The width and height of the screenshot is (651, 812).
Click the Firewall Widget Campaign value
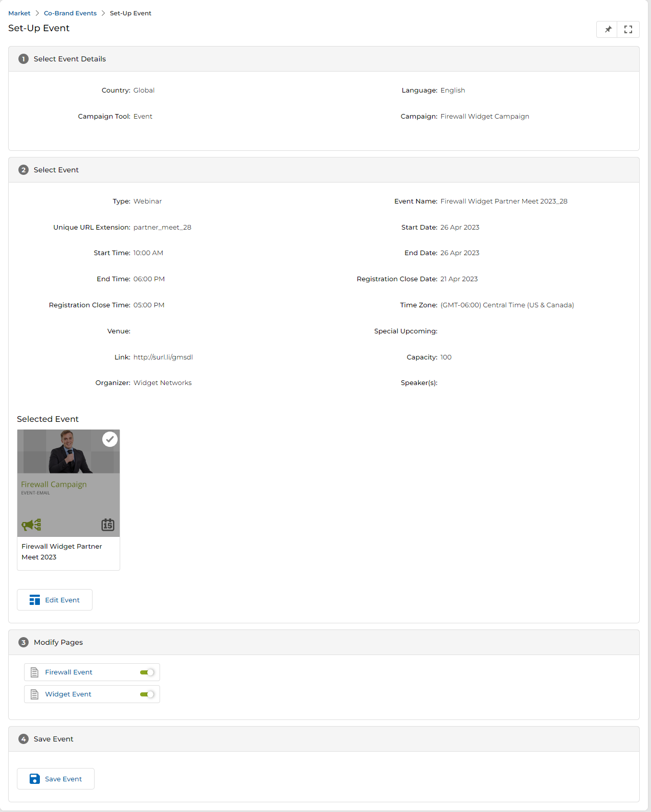(485, 117)
